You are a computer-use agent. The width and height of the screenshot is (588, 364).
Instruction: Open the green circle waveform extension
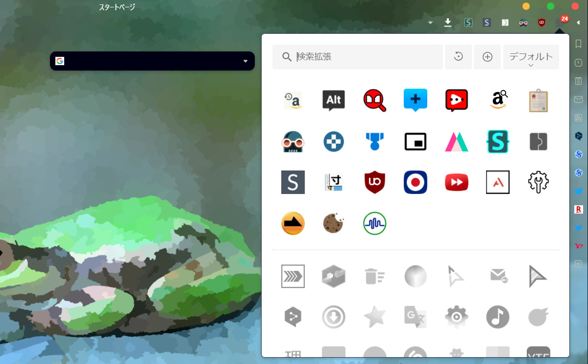(x=375, y=223)
